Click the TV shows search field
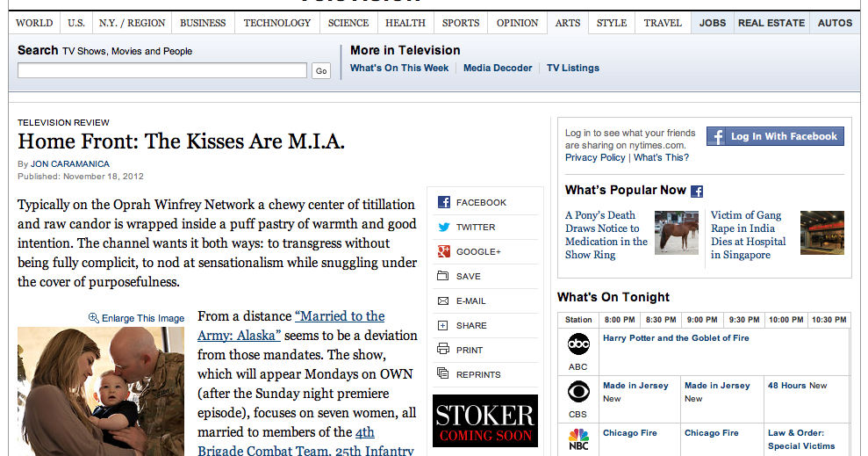 [162, 70]
